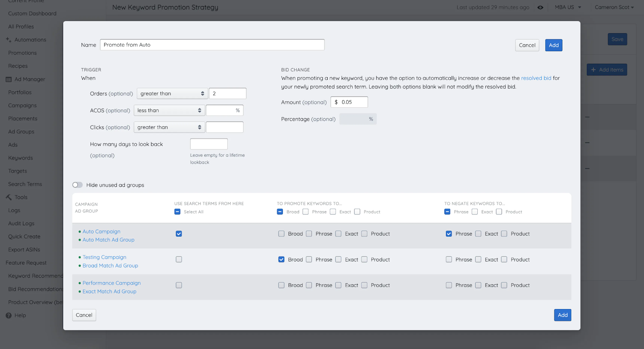The width and height of the screenshot is (644, 349).
Task: Click the lookback days input
Action: 209,144
